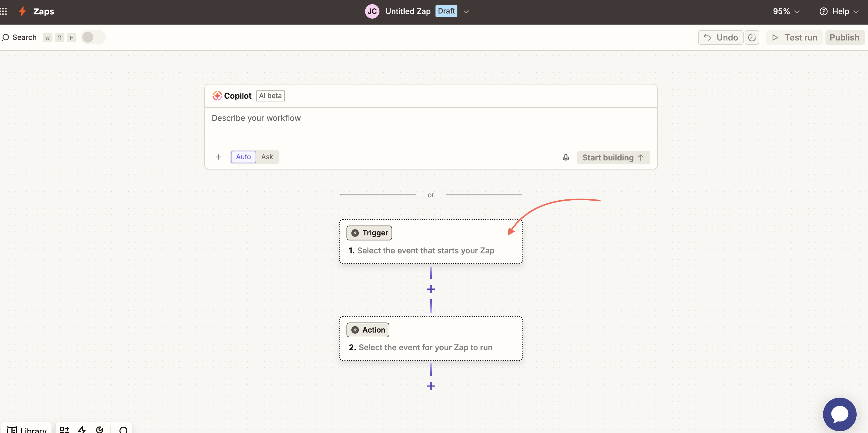Click the add-apps icon in bottom toolbar
Image resolution: width=868 pixels, height=433 pixels.
click(x=64, y=429)
